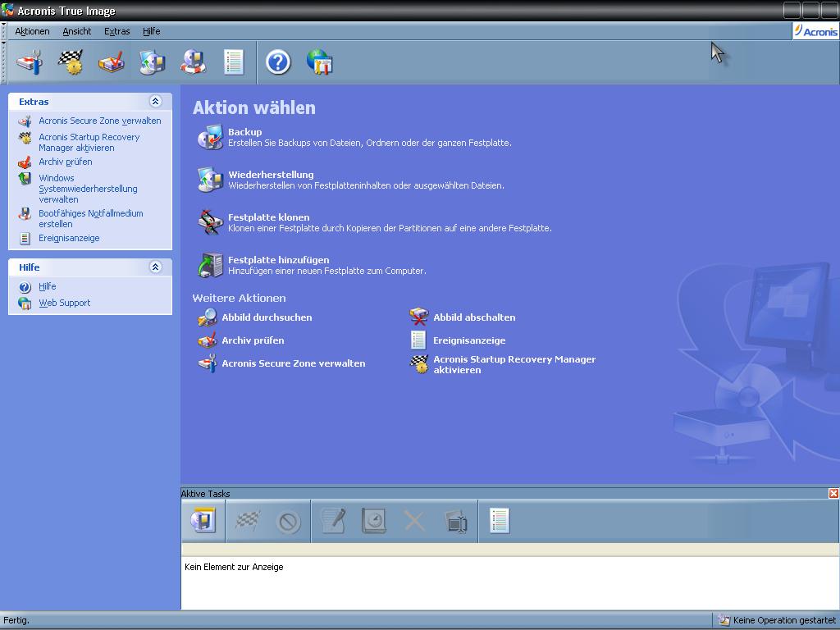Click Abbild abschalten text link
This screenshot has width=840, height=630.
click(x=474, y=317)
